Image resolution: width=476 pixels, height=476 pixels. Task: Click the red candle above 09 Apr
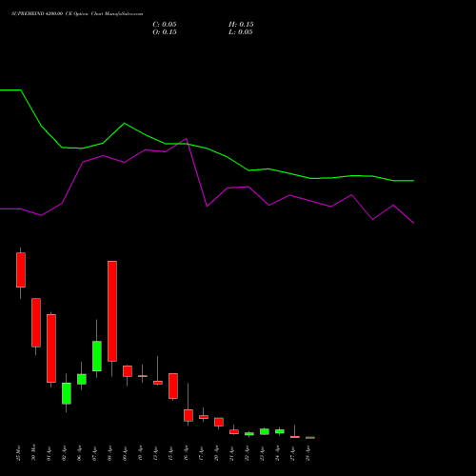[x=128, y=371]
